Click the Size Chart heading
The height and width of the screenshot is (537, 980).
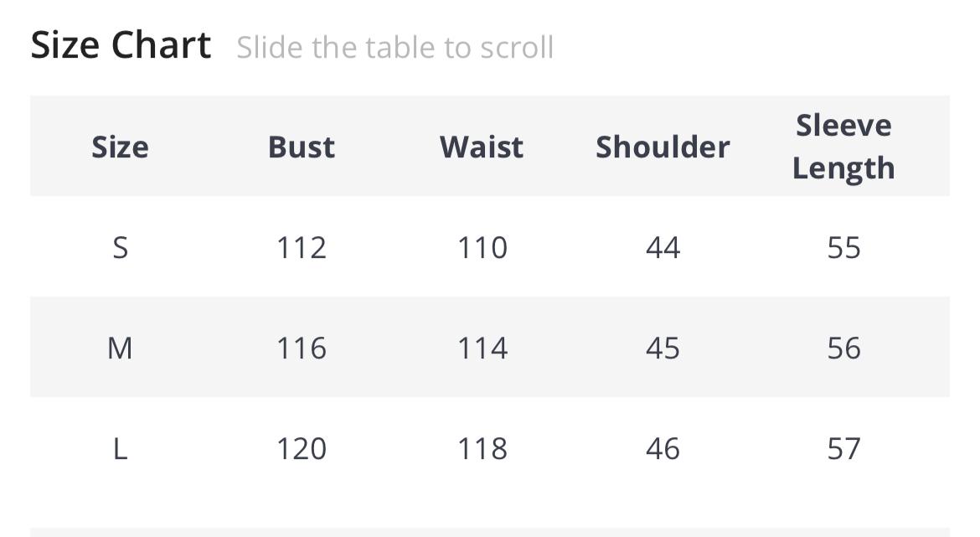point(121,45)
